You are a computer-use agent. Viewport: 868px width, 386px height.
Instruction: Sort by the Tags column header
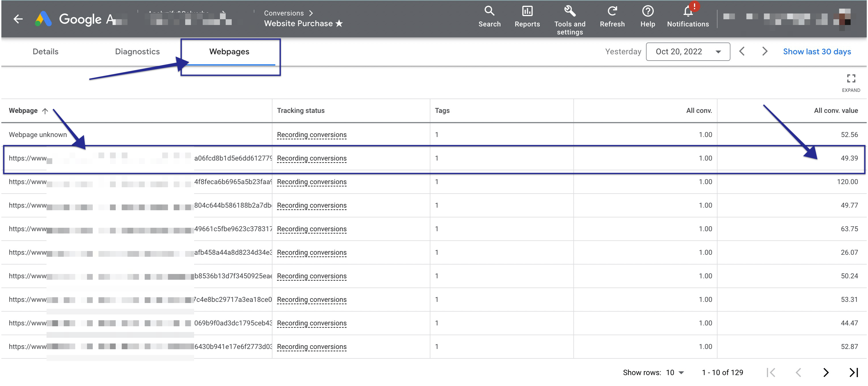(442, 111)
